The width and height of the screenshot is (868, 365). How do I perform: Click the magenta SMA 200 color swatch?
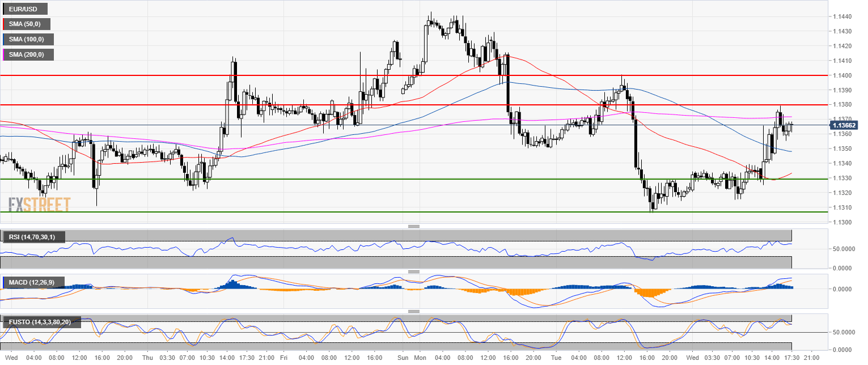(4, 54)
